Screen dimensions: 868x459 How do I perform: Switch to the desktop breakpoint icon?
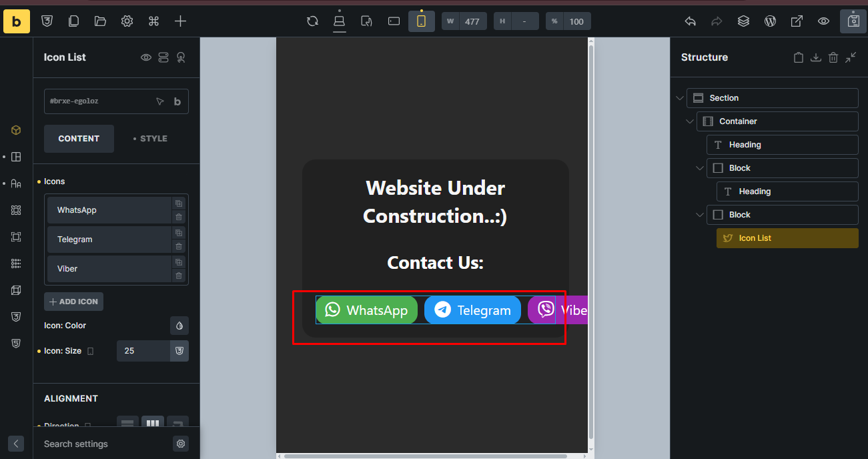click(x=340, y=21)
